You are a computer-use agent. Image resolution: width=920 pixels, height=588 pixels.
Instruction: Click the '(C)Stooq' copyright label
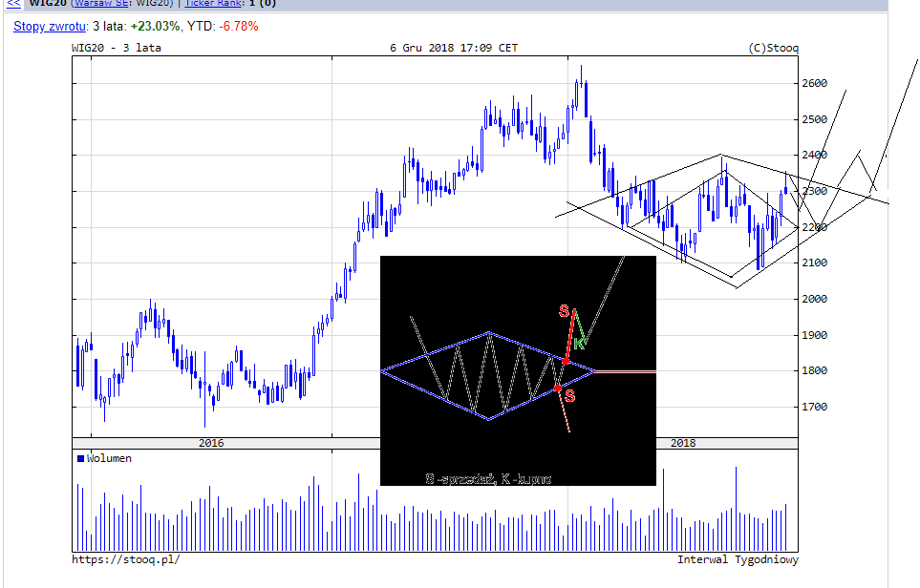tap(773, 48)
